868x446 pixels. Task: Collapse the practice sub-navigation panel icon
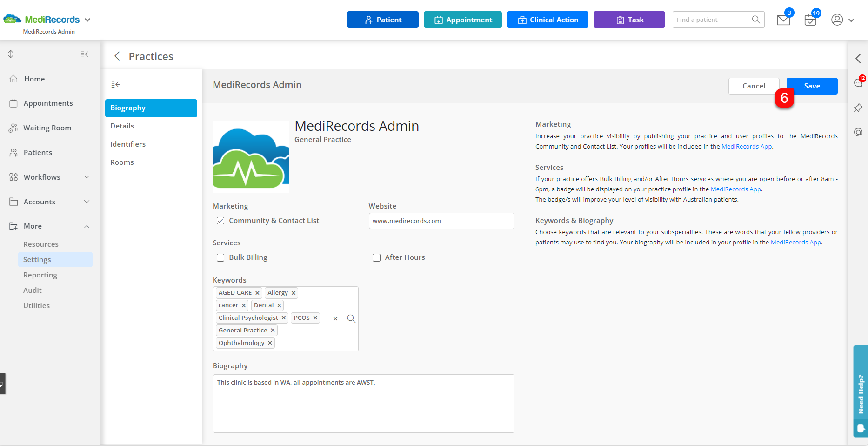point(115,84)
